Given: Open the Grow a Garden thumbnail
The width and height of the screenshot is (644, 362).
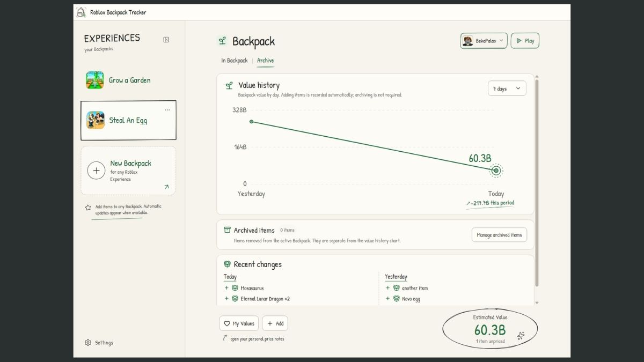Looking at the screenshot, I should tap(95, 80).
